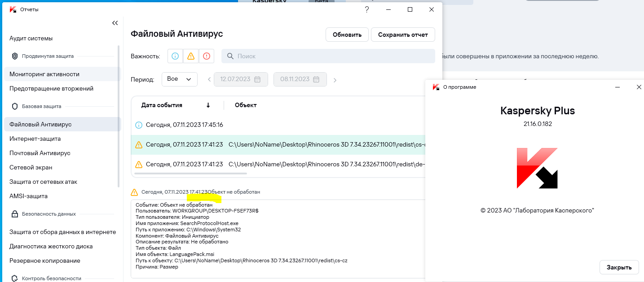This screenshot has height=282, width=644.
Task: Open help with question mark icon
Action: (x=367, y=9)
